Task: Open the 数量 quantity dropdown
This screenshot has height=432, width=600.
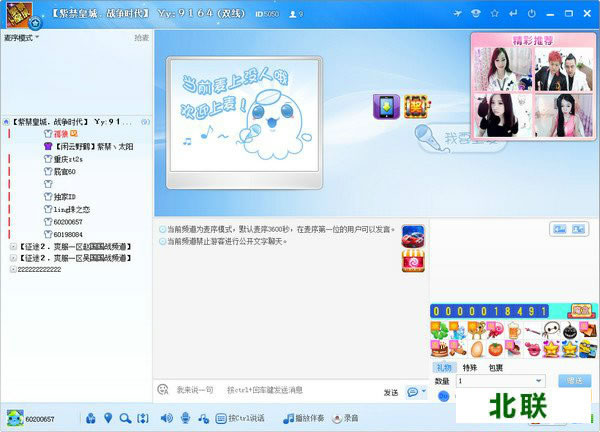Action: click(539, 381)
